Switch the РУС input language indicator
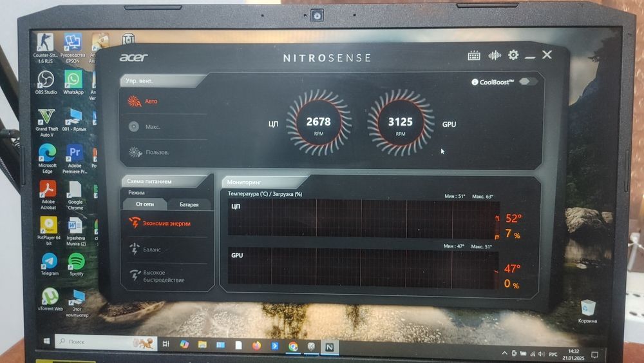 tap(553, 355)
